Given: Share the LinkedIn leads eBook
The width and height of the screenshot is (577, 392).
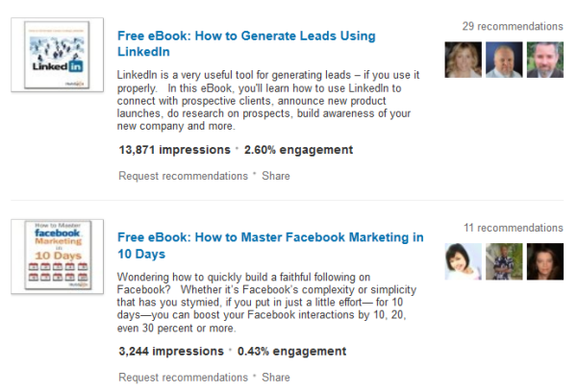Looking at the screenshot, I should pos(276,176).
